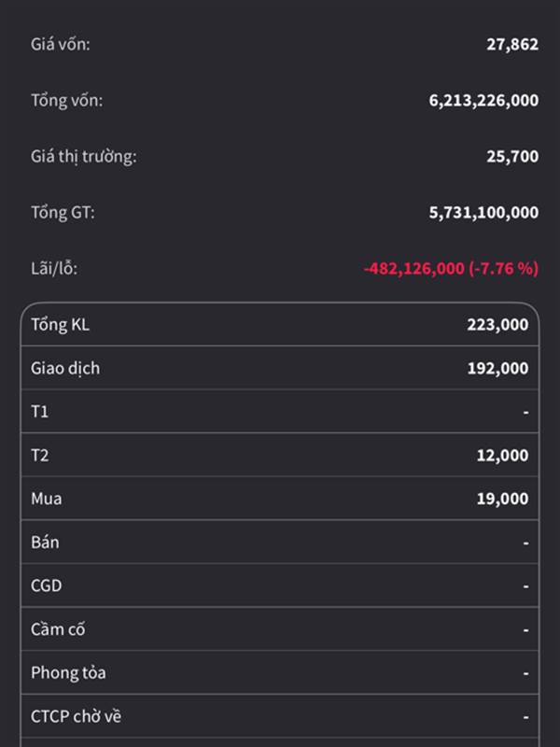Select the Phong tỏa row

pyautogui.click(x=280, y=672)
